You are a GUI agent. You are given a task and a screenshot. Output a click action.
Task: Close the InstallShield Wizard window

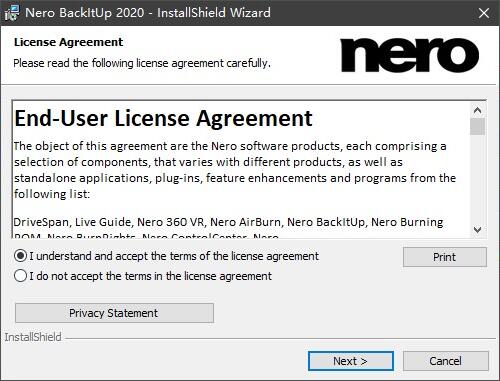point(484,13)
